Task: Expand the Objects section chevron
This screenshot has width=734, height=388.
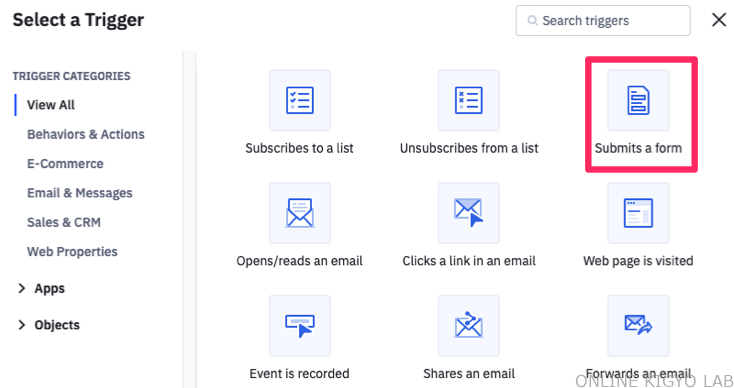Action: click(21, 325)
